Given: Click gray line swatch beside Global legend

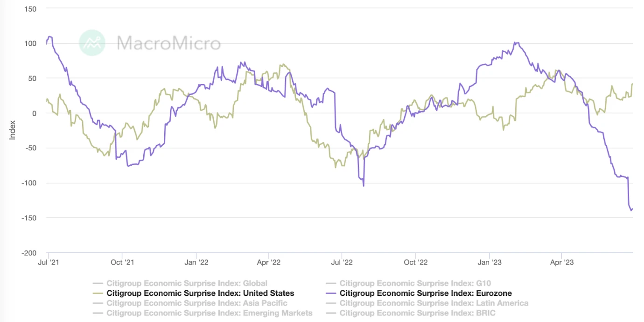Looking at the screenshot, I should (x=98, y=283).
